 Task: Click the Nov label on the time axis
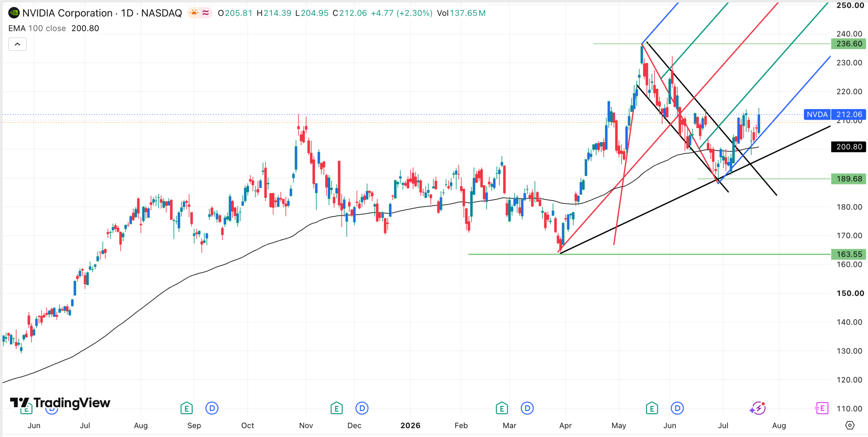306,425
